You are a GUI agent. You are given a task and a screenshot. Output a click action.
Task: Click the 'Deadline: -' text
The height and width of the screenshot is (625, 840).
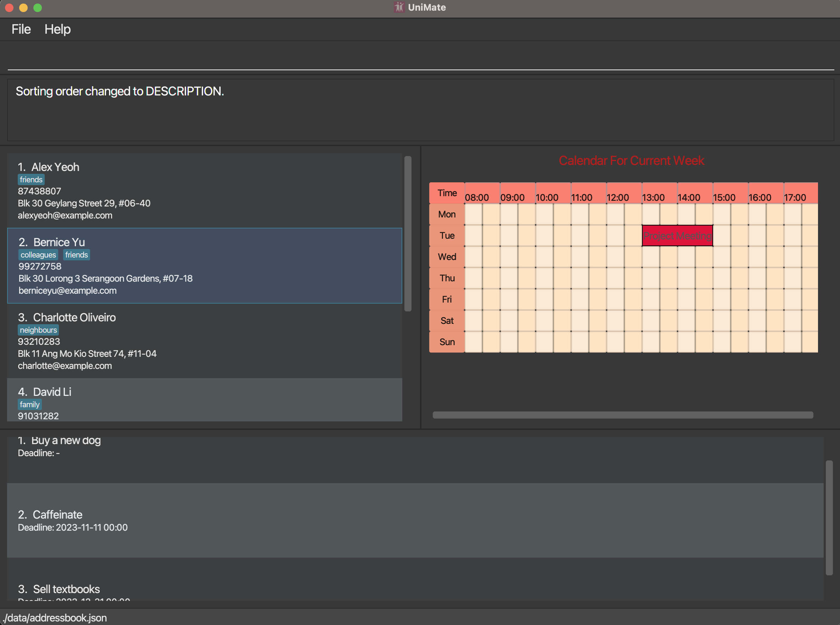pos(39,453)
